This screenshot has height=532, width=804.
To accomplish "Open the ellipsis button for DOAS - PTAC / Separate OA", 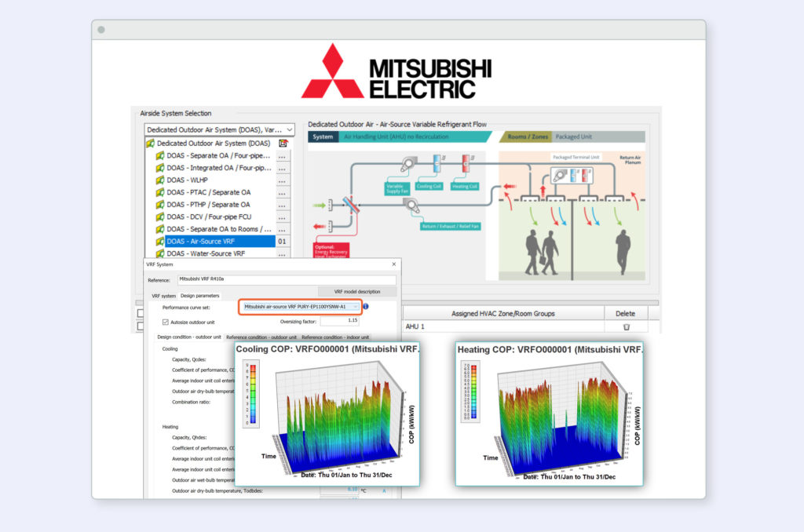I will pos(282,193).
